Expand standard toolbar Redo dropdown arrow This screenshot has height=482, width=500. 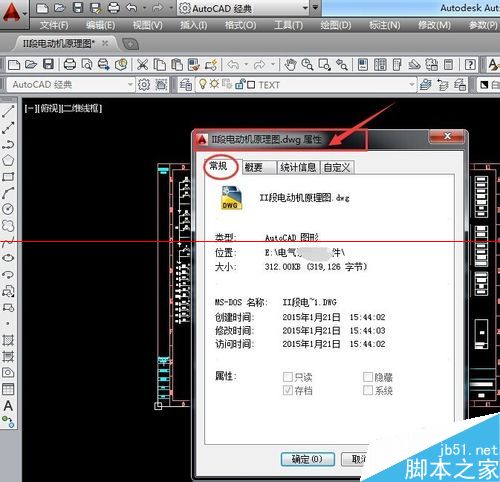272,64
